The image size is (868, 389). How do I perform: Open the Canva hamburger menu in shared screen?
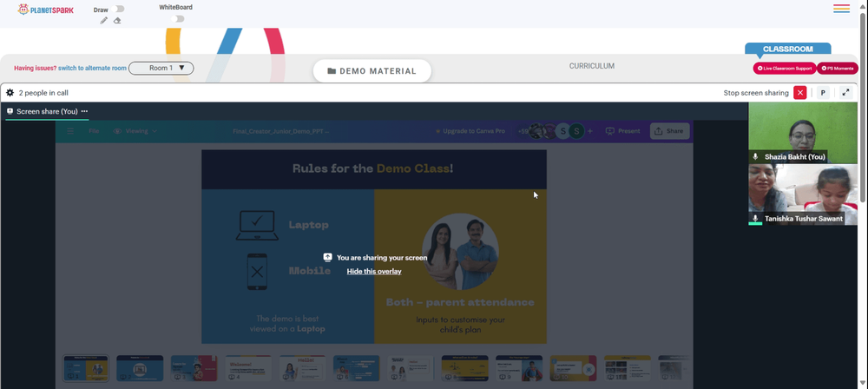[x=70, y=131]
